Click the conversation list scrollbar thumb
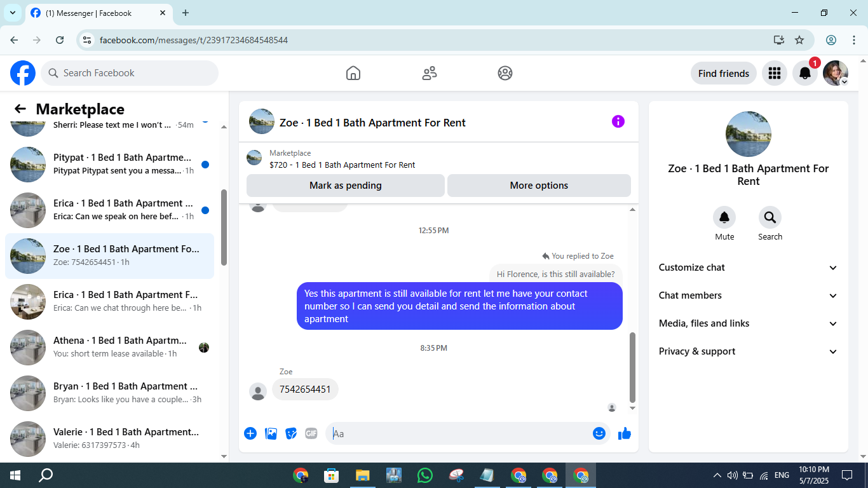 [x=224, y=227]
